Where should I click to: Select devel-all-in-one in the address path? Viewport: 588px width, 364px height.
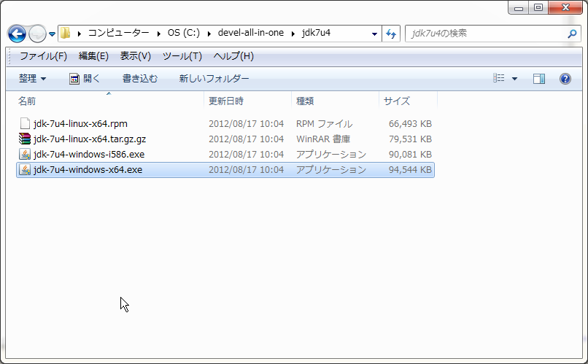point(250,33)
